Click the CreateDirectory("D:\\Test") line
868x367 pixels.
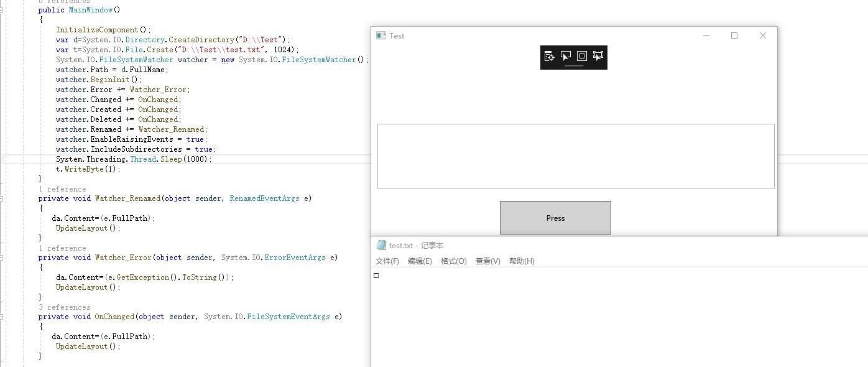click(173, 40)
